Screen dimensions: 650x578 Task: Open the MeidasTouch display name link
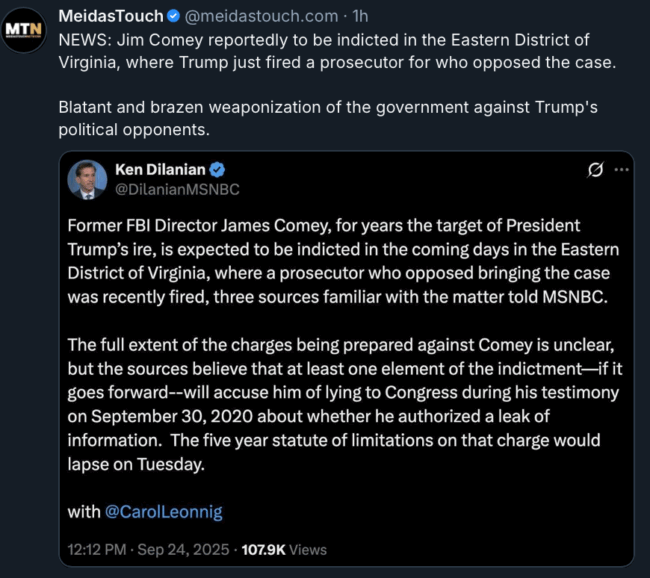(x=111, y=17)
